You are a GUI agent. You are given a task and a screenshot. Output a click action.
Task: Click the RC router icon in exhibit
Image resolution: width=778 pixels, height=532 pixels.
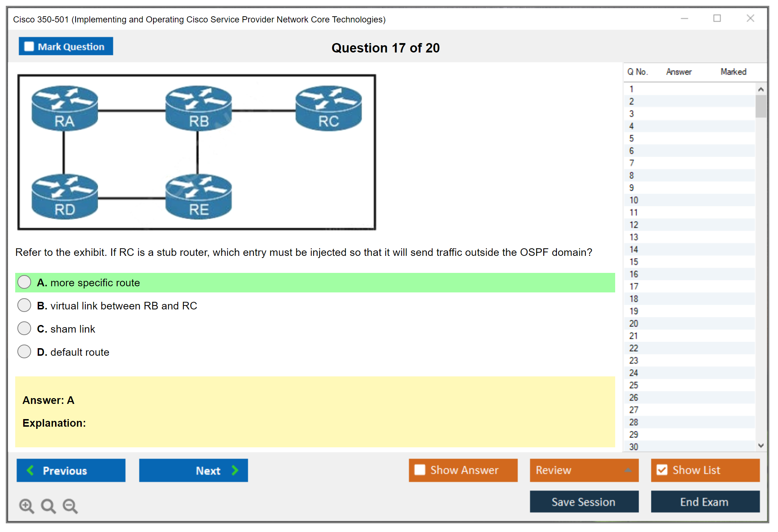(x=328, y=108)
